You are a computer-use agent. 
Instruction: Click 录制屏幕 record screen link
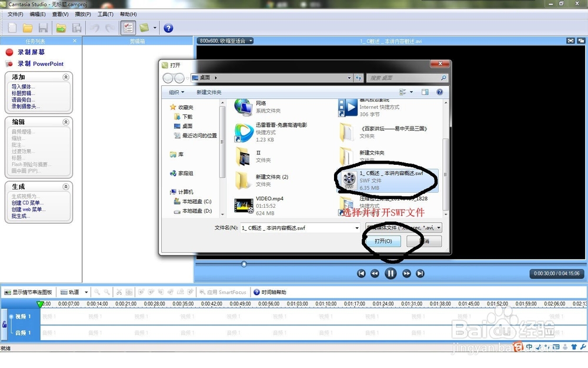tap(31, 52)
